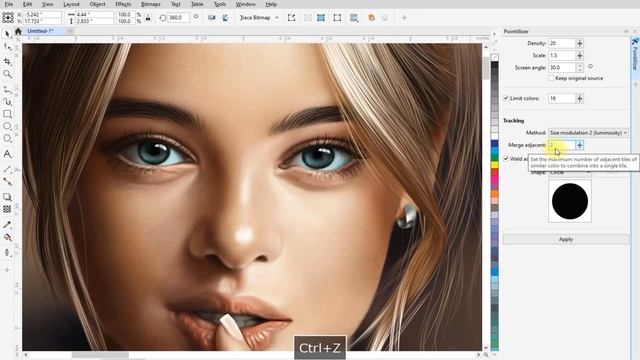
Task: Click the Merge adjacent stepper control
Action: pos(580,145)
